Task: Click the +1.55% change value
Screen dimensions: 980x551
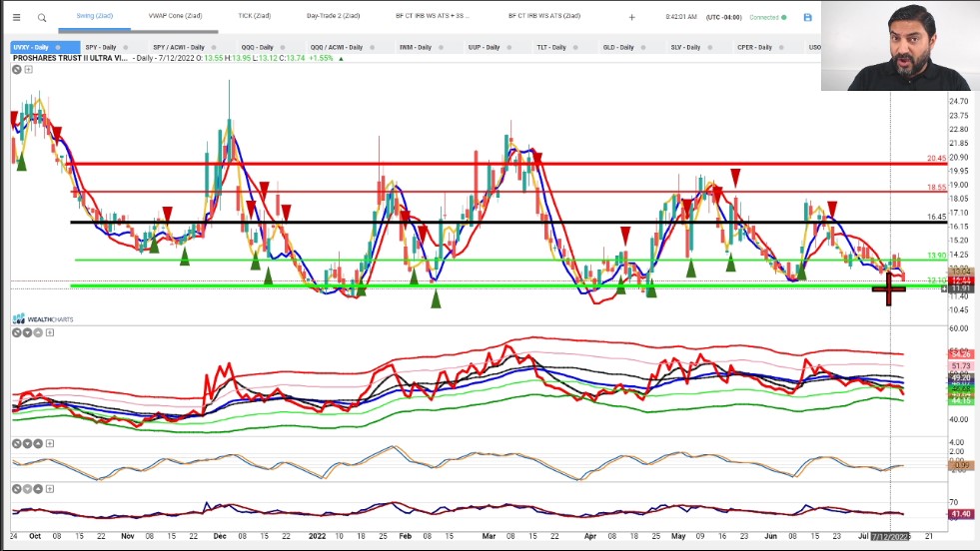Action: tap(322, 58)
